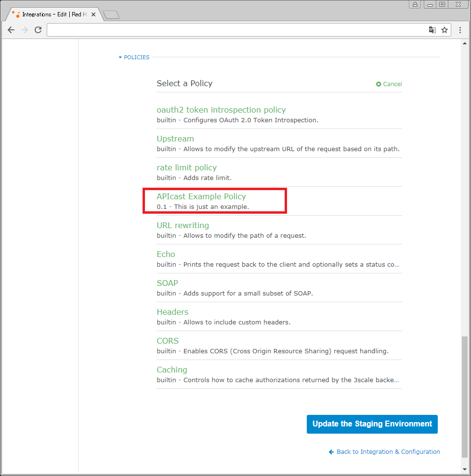Open a new browser tab

[x=111, y=14]
